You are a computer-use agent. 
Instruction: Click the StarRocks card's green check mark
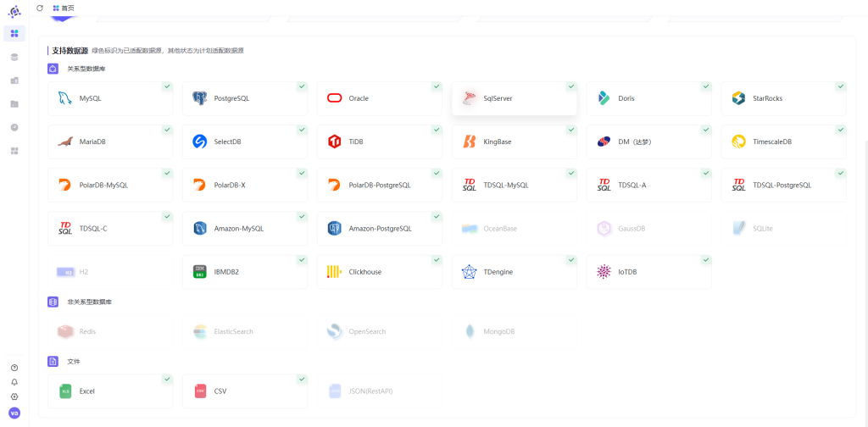(841, 86)
